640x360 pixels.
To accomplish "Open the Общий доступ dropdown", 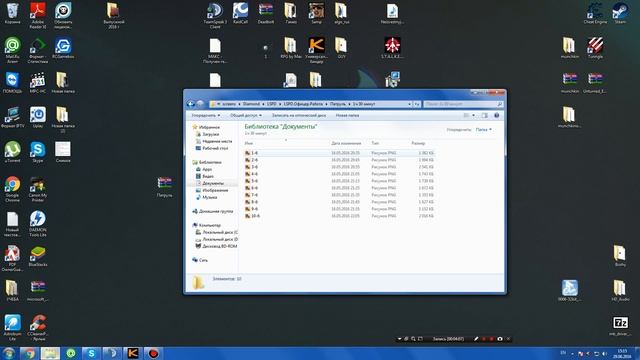I will 246,116.
